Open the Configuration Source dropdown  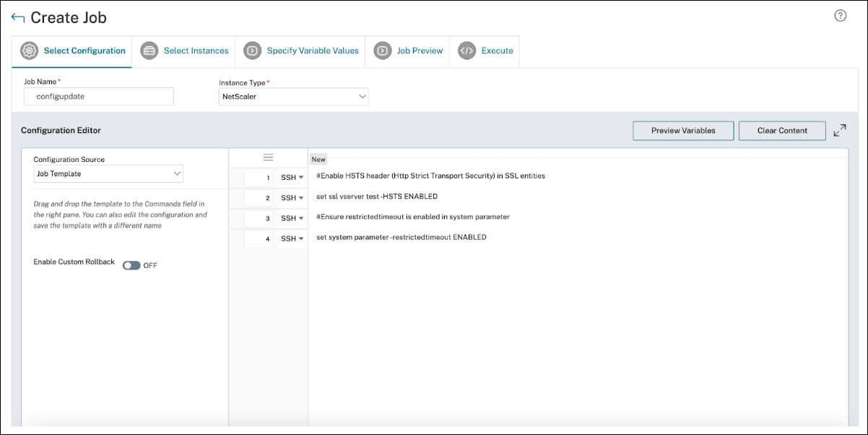point(108,173)
